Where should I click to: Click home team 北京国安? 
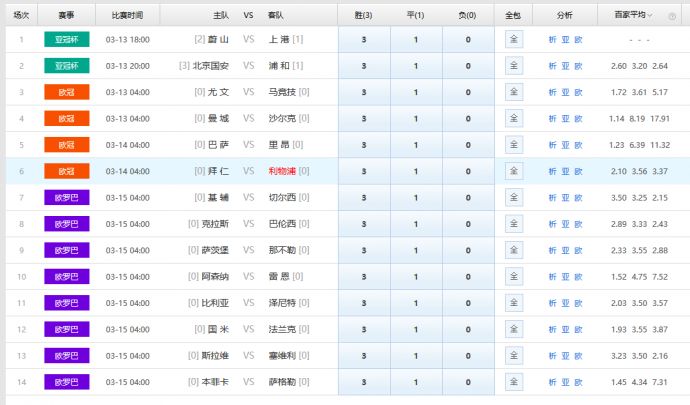point(211,66)
